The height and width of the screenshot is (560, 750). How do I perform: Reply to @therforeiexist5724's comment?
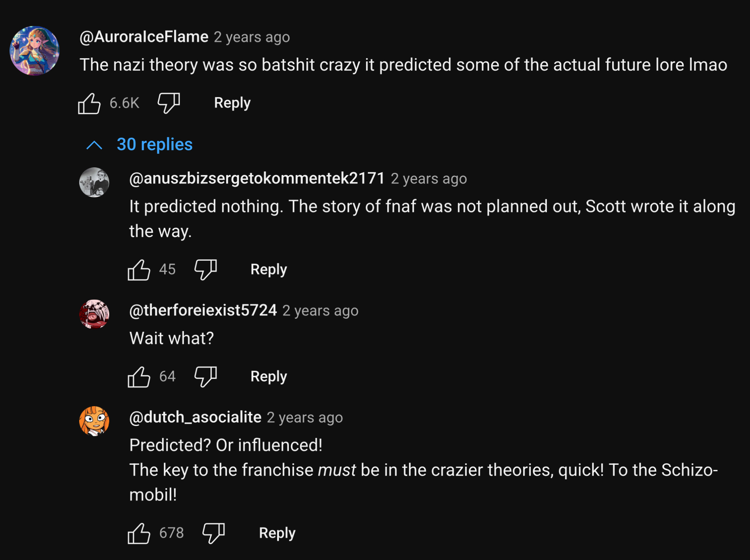[x=268, y=377]
